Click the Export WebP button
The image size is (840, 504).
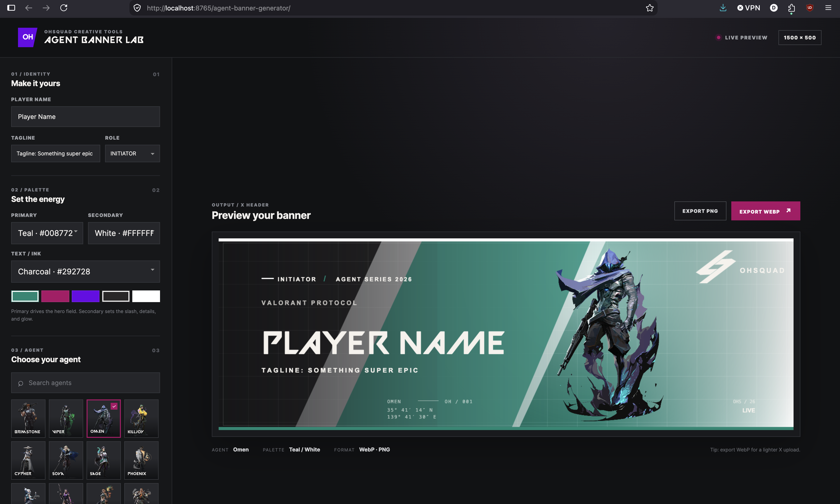(766, 211)
